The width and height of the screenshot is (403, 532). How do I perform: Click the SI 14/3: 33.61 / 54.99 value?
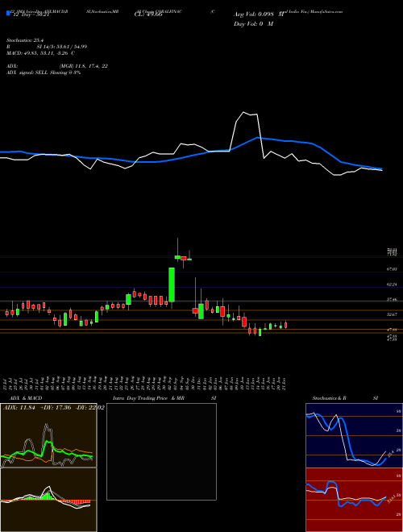[x=62, y=47]
